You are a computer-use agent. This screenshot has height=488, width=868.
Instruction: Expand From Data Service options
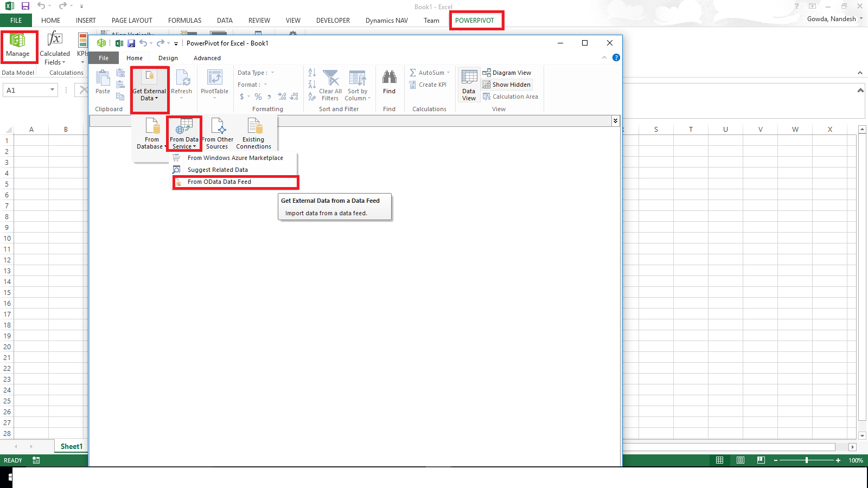pyautogui.click(x=184, y=133)
